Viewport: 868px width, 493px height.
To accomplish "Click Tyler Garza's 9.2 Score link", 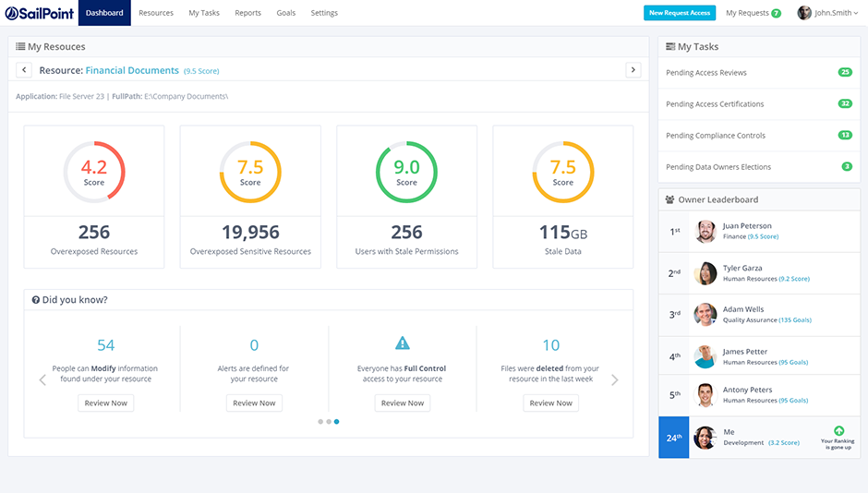I will 794,279.
